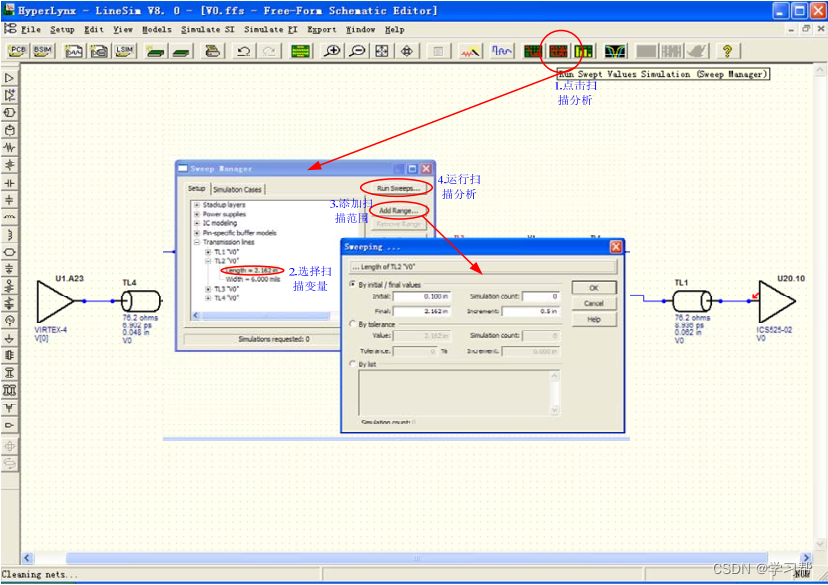The height and width of the screenshot is (585, 828).
Task: Select the capacitor symbol in left palette
Action: pos(10,183)
